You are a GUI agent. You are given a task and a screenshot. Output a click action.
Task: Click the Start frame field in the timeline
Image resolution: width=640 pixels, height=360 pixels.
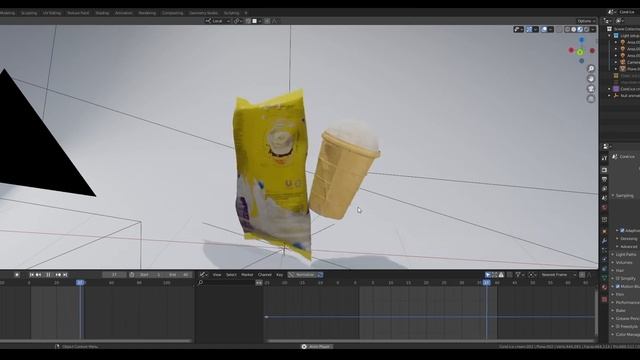point(151,275)
